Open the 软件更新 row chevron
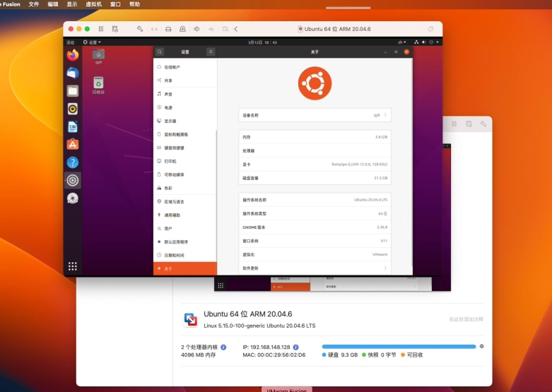 pyautogui.click(x=385, y=268)
